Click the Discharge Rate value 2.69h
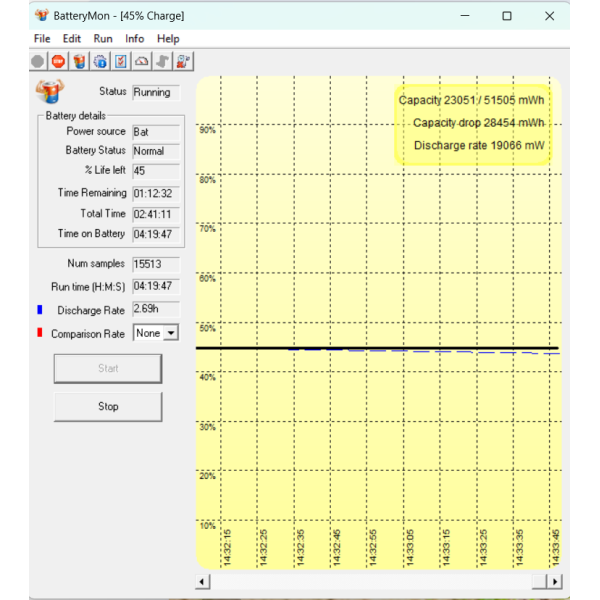 tap(156, 309)
